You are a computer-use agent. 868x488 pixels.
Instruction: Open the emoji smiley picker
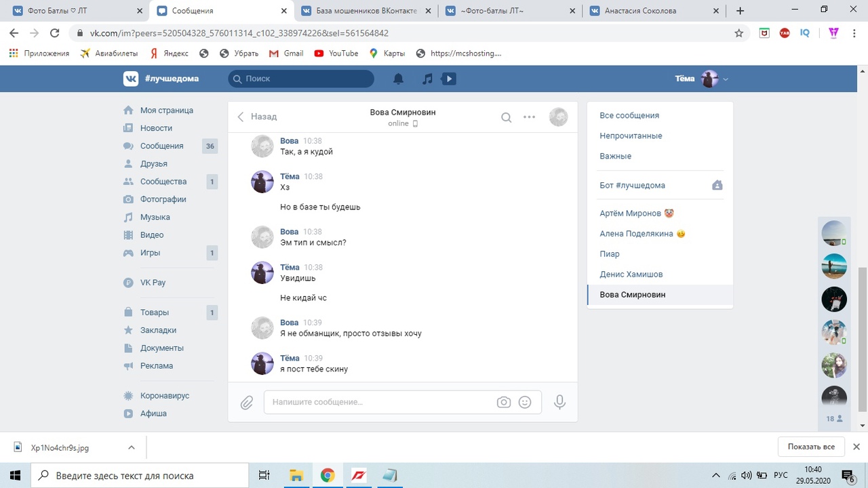[x=525, y=403]
